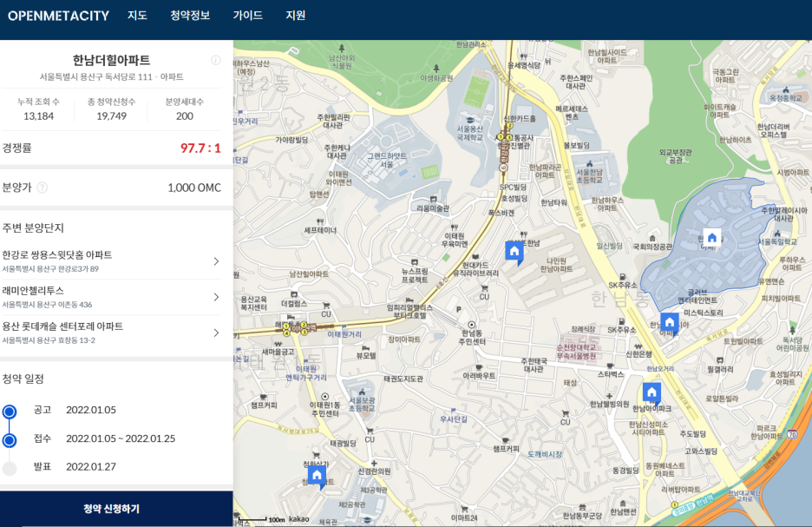Click 야생화공원 park icon
This screenshot has height=527, width=812.
pos(436,69)
